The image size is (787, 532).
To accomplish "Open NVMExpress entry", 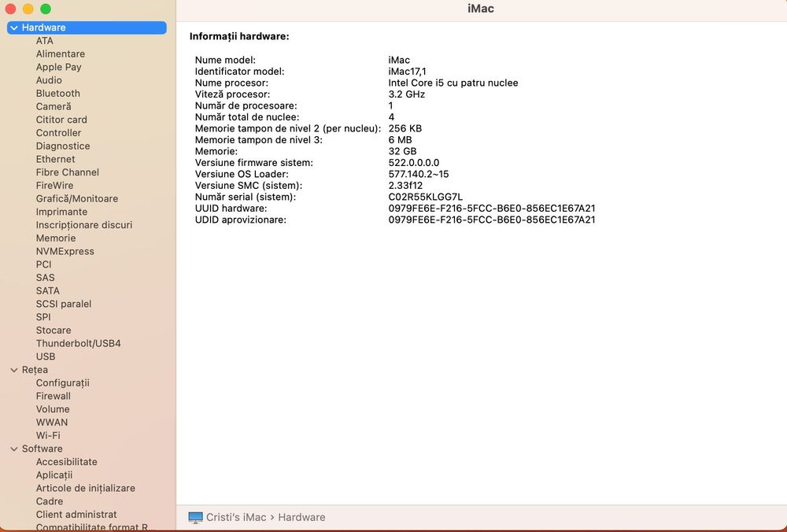I will [x=65, y=252].
